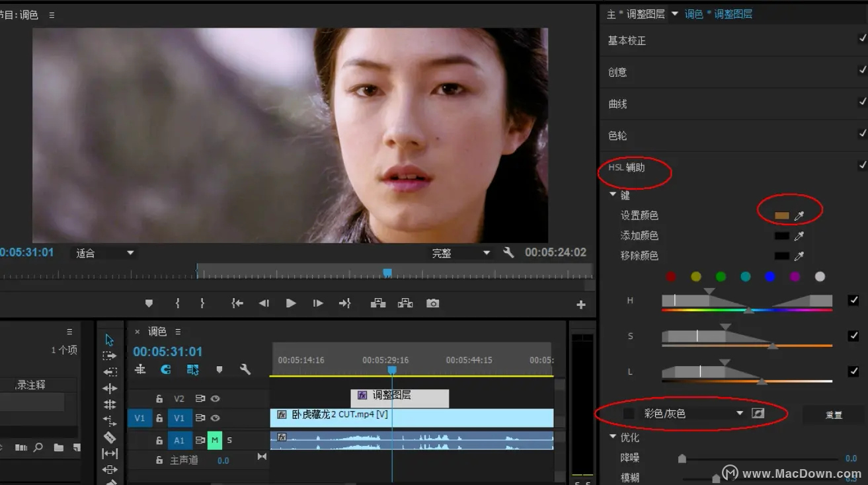The image size is (868, 485).
Task: Select the Track Select Forward tool
Action: (109, 355)
